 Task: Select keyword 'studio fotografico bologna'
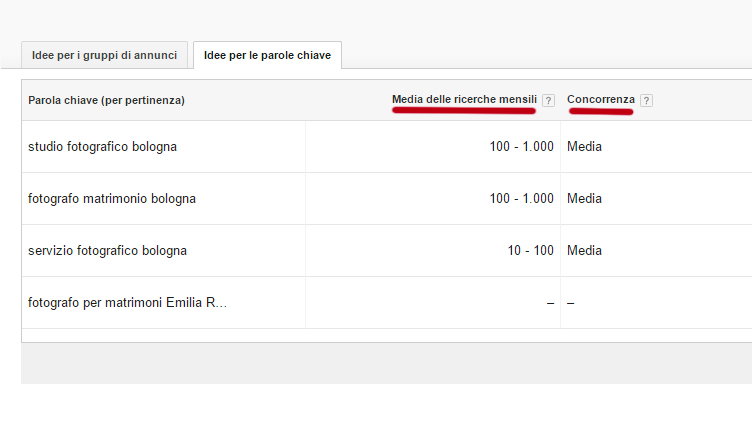pyautogui.click(x=103, y=147)
